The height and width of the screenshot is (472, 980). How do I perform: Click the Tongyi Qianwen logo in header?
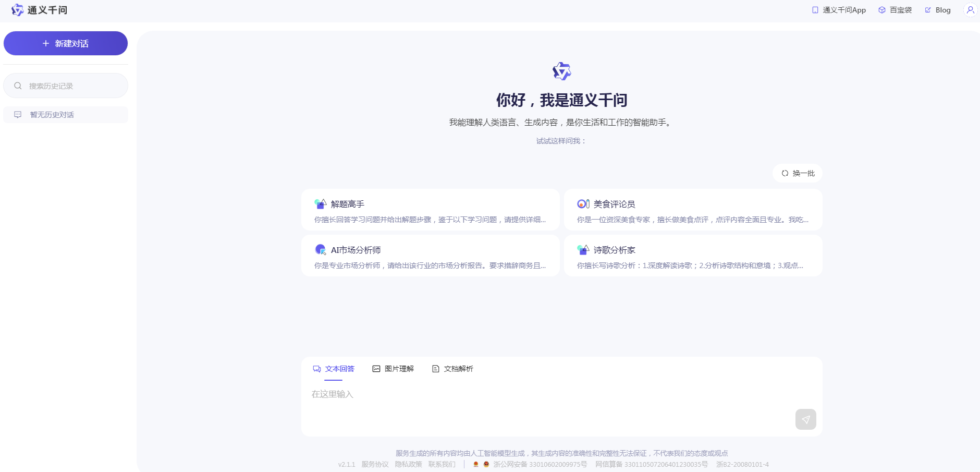[x=39, y=10]
